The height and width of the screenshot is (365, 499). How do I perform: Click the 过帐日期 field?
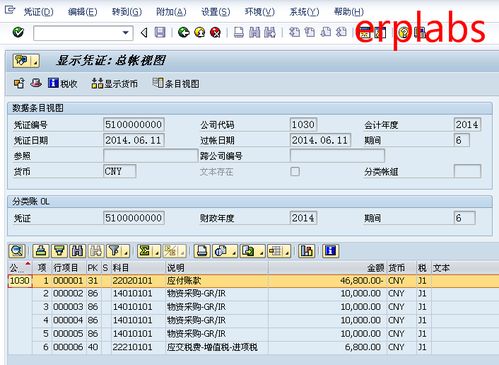coord(320,140)
